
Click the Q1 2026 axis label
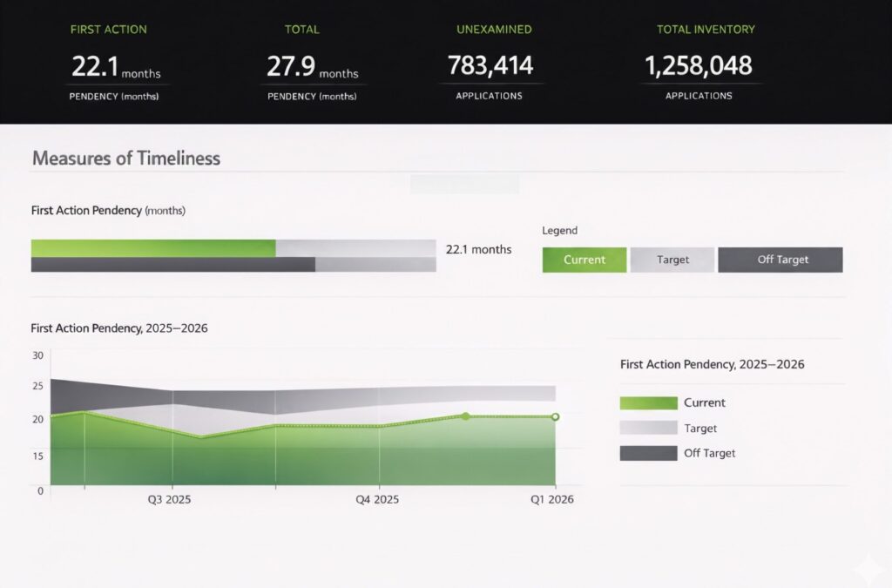tap(552, 500)
